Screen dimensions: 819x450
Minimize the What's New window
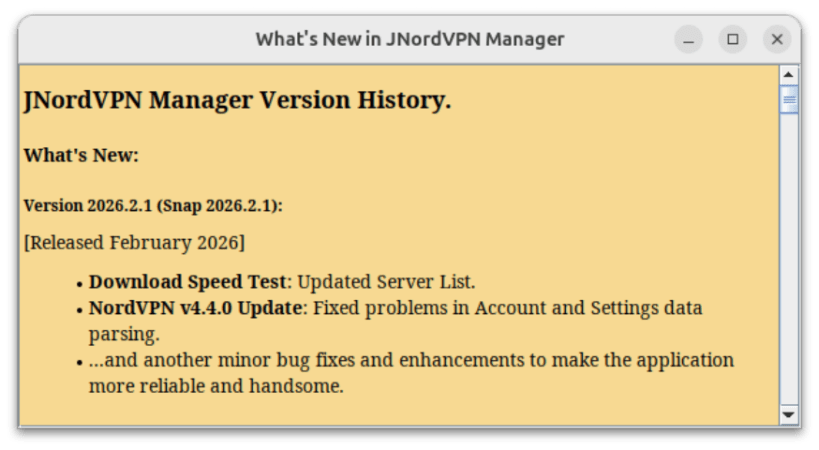[x=688, y=39]
